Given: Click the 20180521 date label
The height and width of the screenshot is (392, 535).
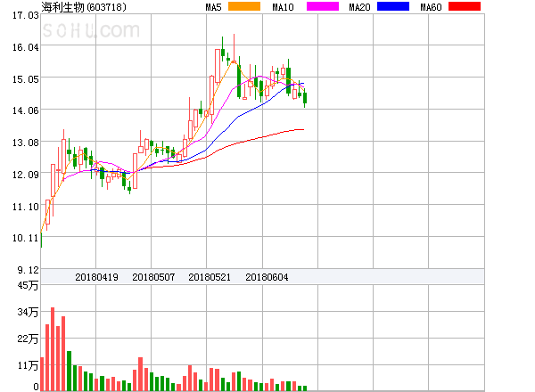Looking at the screenshot, I should [210, 277].
